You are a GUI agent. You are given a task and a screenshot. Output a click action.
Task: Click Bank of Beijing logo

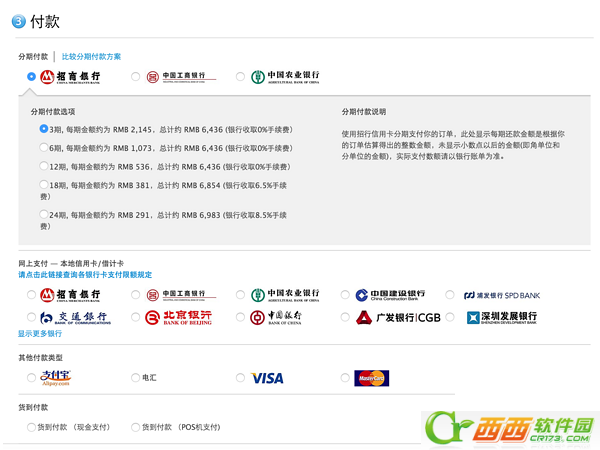pyautogui.click(x=179, y=318)
